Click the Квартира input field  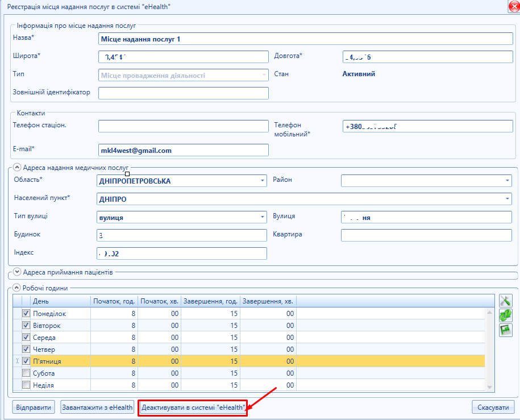(426, 235)
